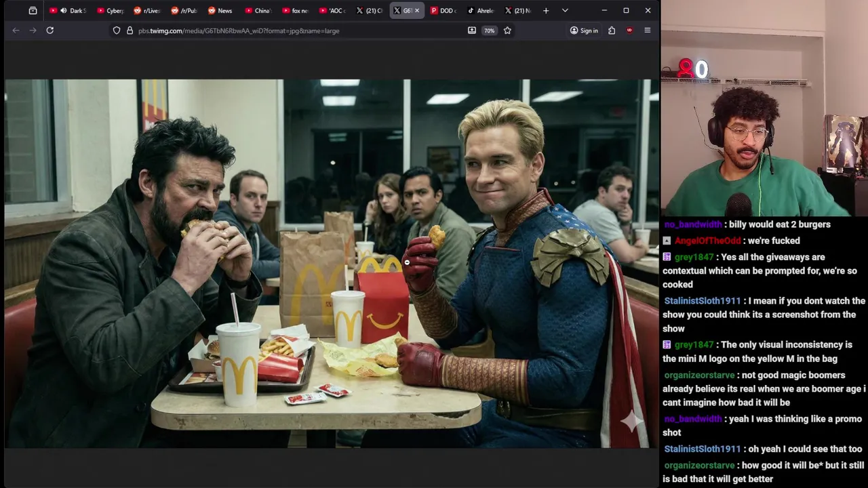Go back to the previous page
This screenshot has height=488, width=868.
[x=16, y=30]
